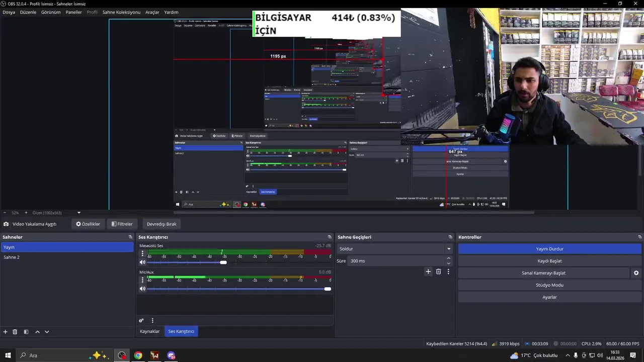Move scene down with the down arrow

pyautogui.click(x=47, y=332)
